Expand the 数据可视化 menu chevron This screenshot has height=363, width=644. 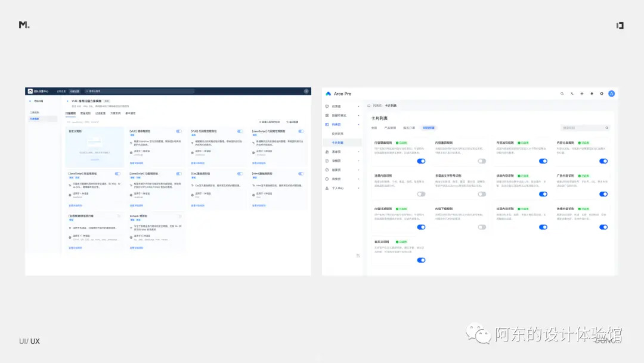[358, 115]
